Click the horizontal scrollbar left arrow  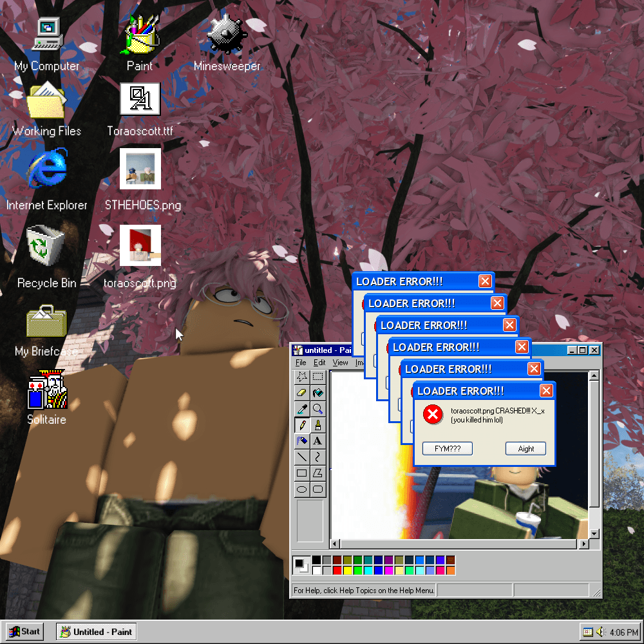coord(335,544)
